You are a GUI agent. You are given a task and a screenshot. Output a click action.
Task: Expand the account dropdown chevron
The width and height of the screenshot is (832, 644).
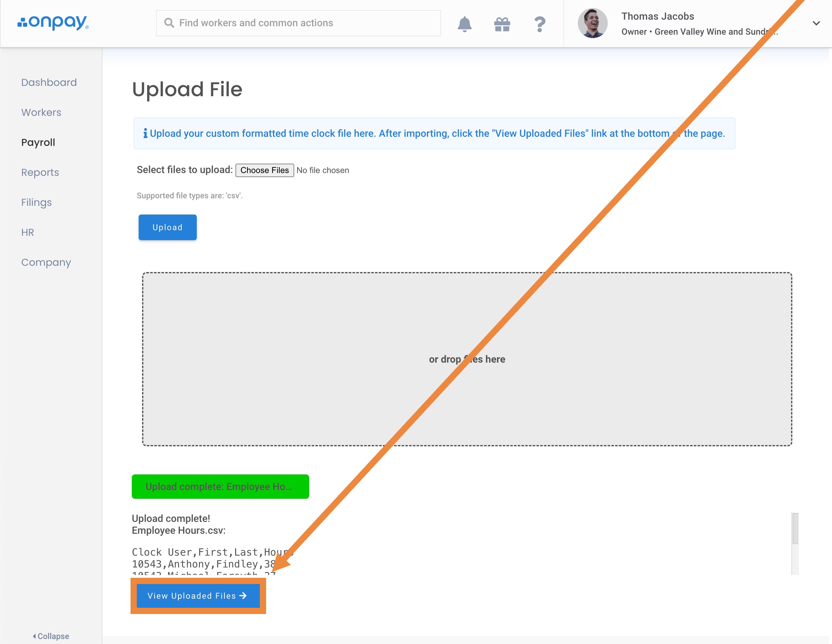click(816, 23)
